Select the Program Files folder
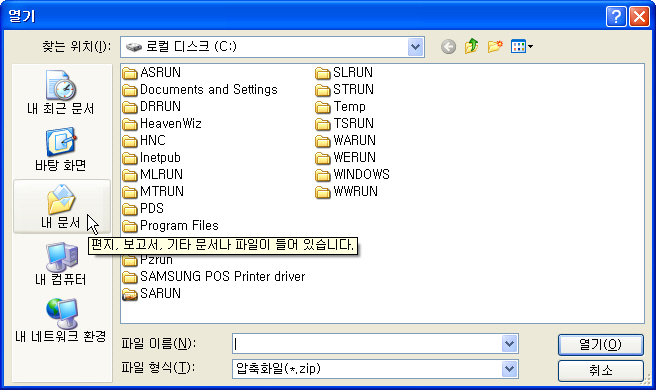 pyautogui.click(x=170, y=226)
